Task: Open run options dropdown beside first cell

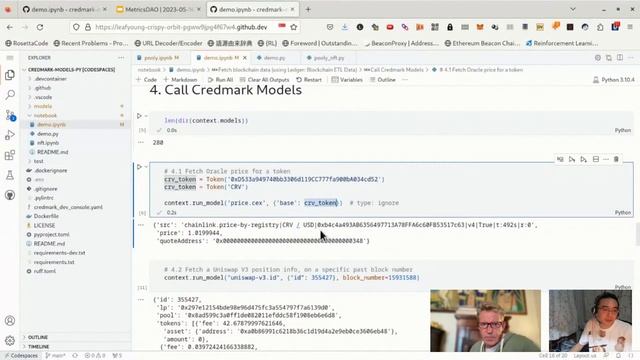Action: [x=146, y=116]
